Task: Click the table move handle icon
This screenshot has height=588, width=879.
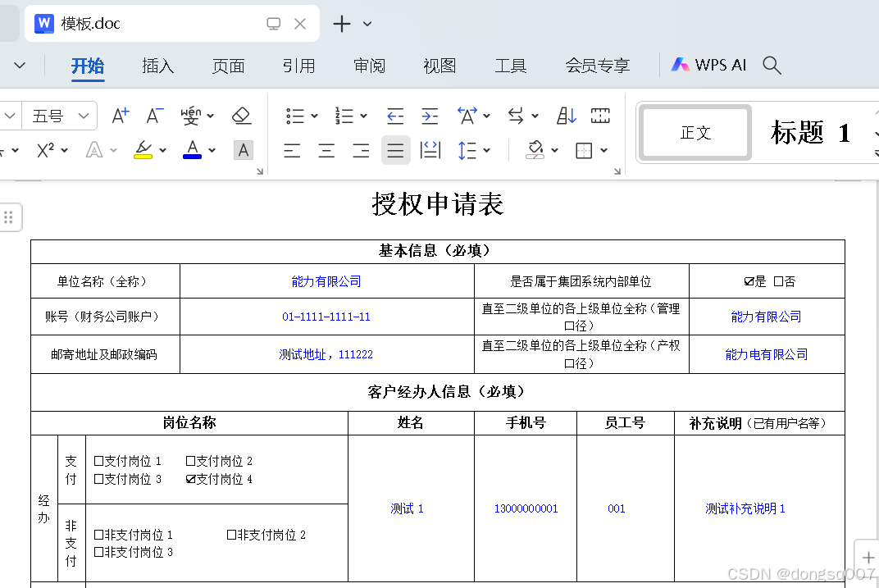Action: pos(8,217)
